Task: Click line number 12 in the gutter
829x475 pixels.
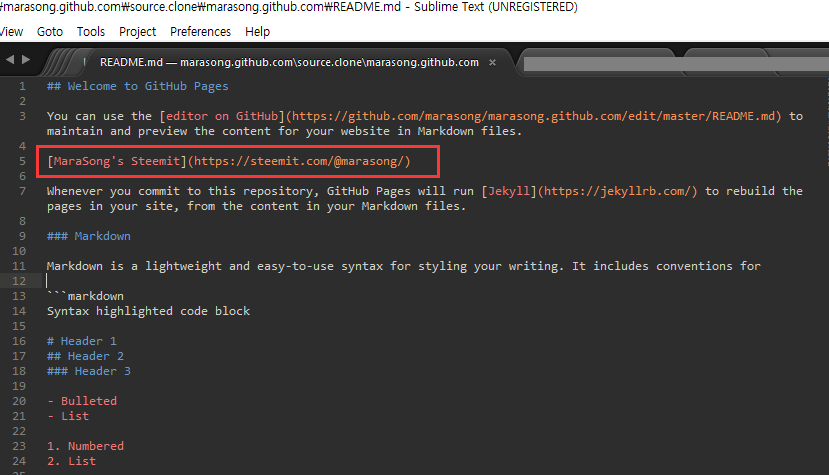Action: click(x=19, y=281)
